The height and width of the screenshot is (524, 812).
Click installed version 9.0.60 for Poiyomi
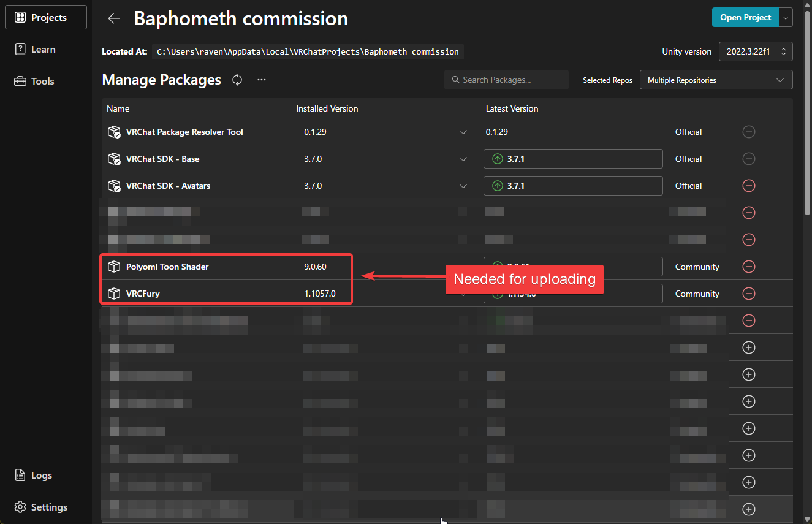[315, 267]
